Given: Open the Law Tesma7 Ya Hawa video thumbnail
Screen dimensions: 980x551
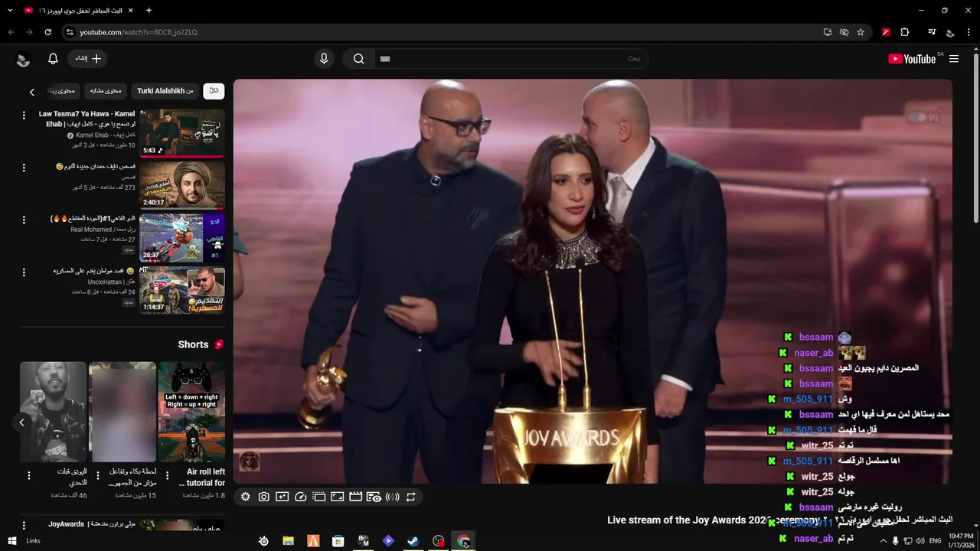Looking at the screenshot, I should tap(182, 133).
